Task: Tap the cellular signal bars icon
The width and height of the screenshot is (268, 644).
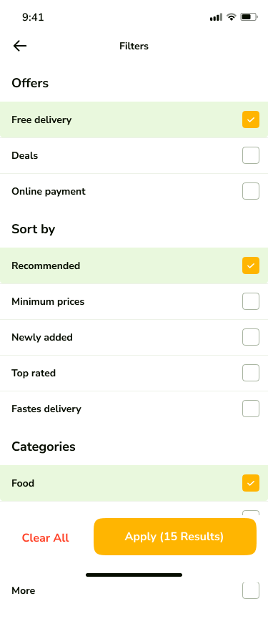Action: coord(216,17)
